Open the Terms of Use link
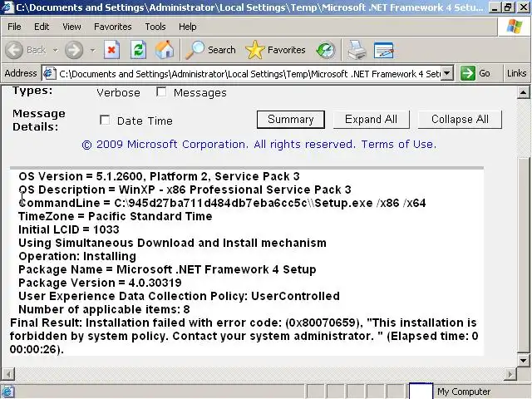 398,144
